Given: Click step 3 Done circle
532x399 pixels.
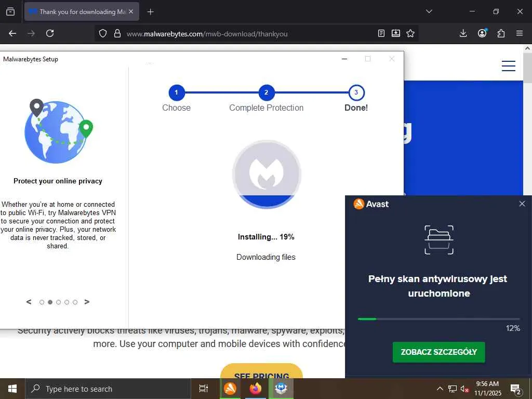Looking at the screenshot, I should (356, 92).
